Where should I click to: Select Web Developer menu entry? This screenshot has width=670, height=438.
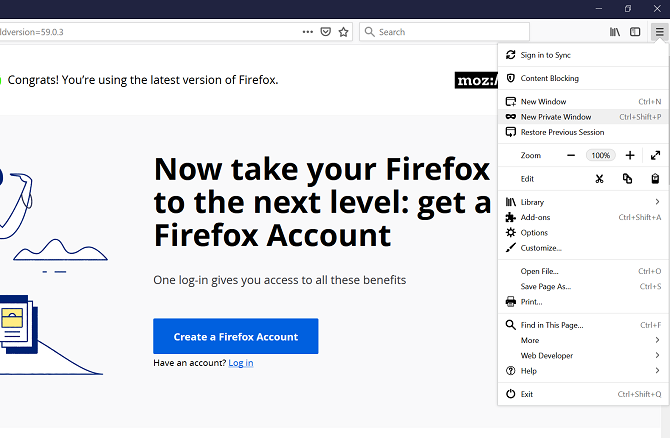(583, 356)
